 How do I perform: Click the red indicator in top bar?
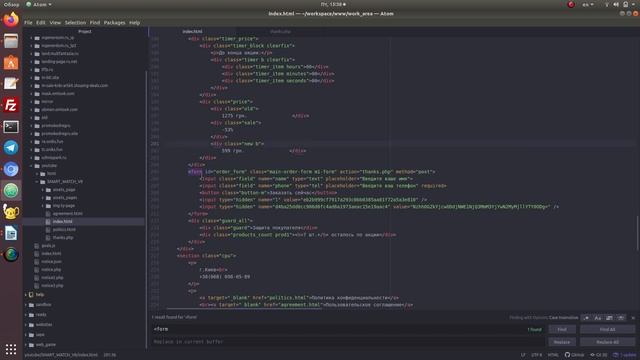(x=571, y=4)
